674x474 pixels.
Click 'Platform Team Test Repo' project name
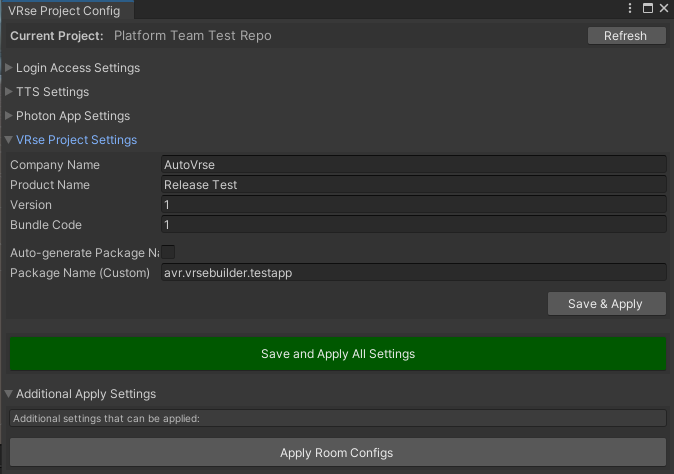click(193, 36)
